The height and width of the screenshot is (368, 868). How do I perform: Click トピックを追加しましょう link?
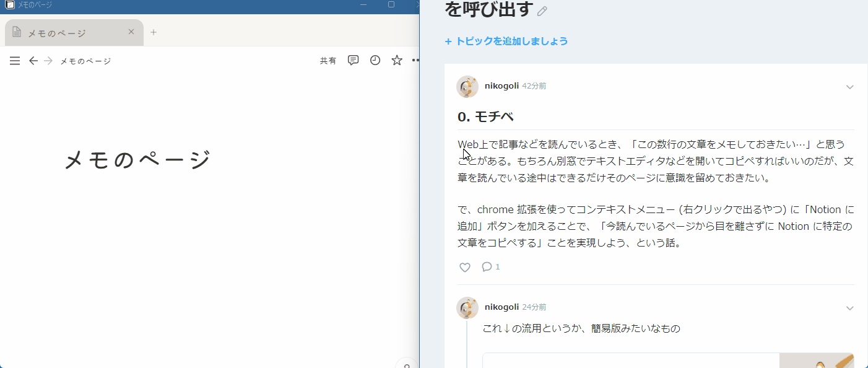[x=506, y=42]
